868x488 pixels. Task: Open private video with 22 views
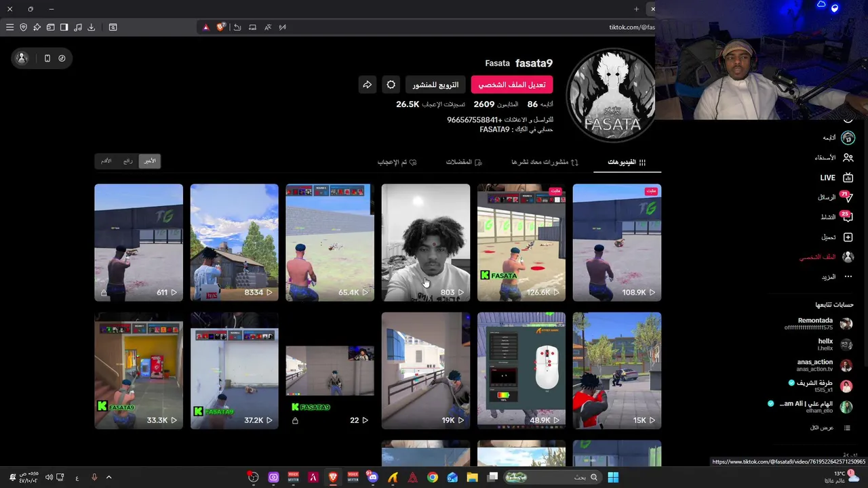tap(330, 371)
